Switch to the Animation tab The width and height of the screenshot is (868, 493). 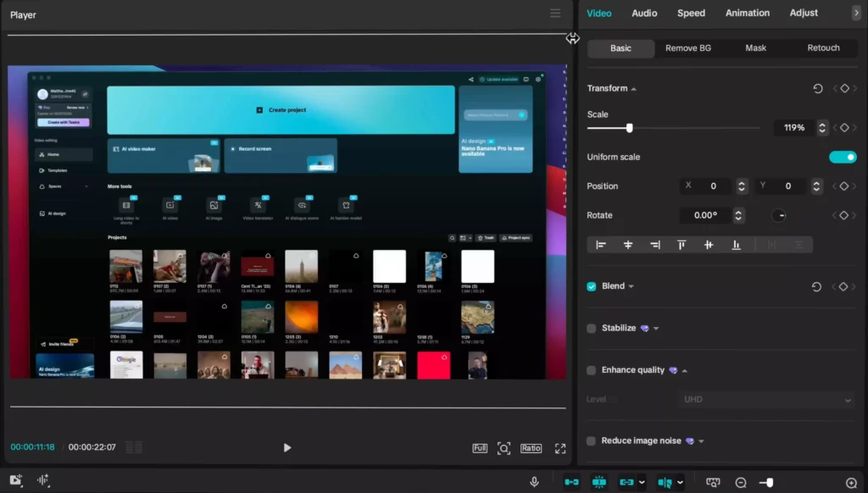tap(748, 13)
